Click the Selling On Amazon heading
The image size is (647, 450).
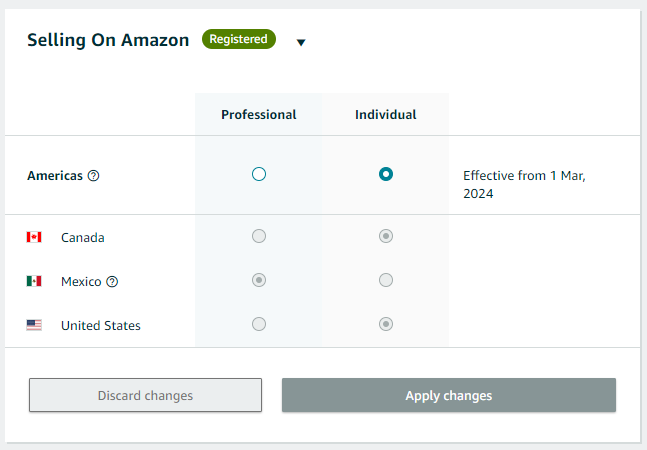click(108, 40)
